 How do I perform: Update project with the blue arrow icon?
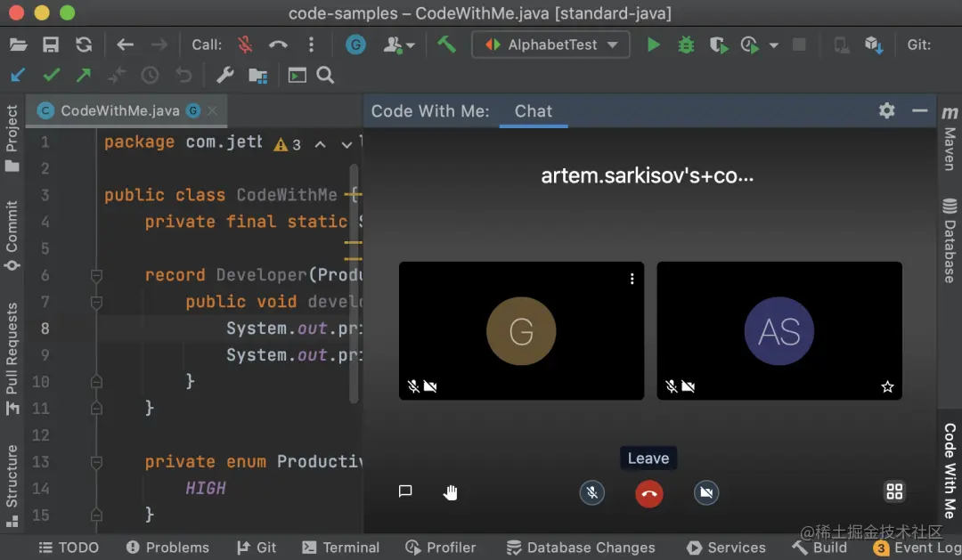16,75
